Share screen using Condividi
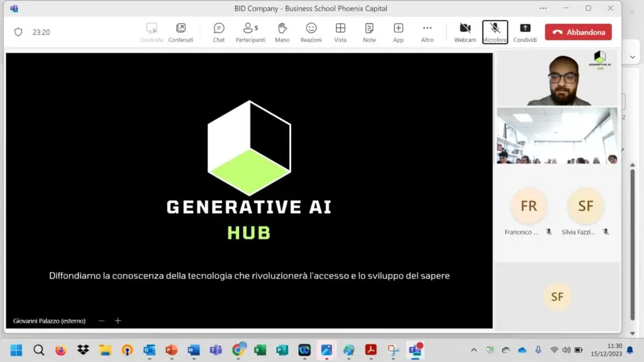Image resolution: width=644 pixels, height=362 pixels. pos(525,32)
